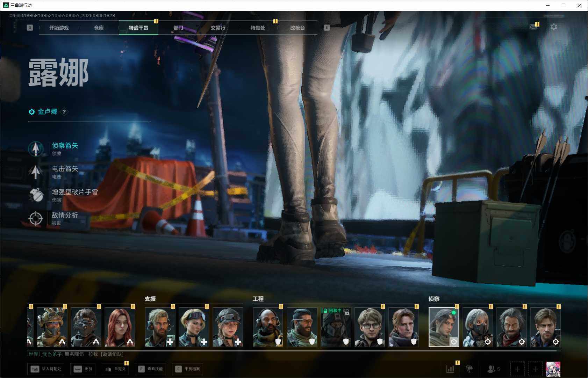Select the bald bearded engineer operator portrait

click(x=268, y=327)
